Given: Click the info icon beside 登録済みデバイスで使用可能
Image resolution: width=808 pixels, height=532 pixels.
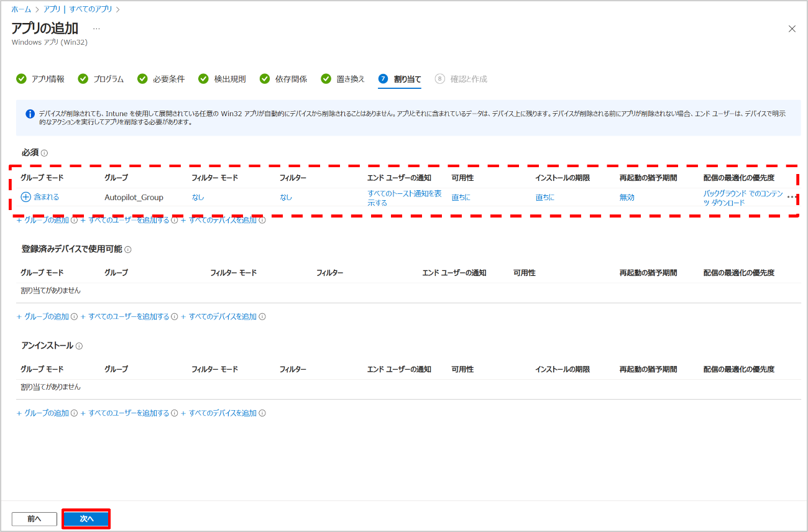Looking at the screenshot, I should pos(128,249).
